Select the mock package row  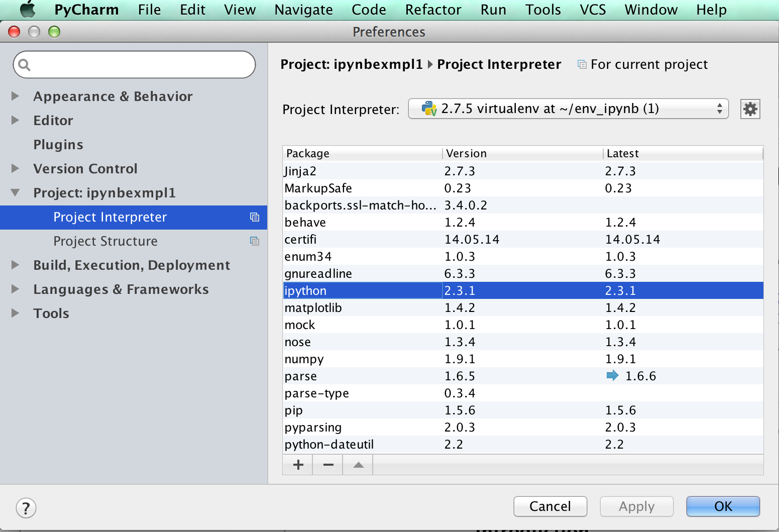[x=523, y=325]
